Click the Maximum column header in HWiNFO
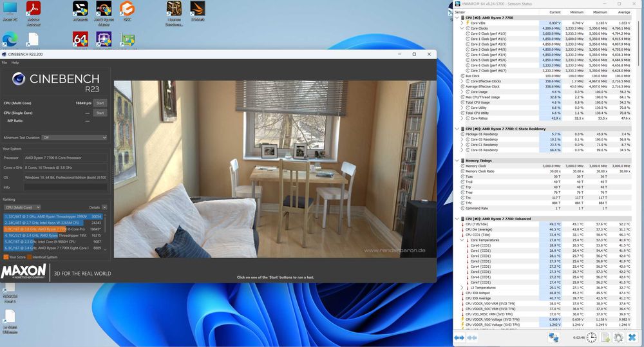The height and width of the screenshot is (347, 644). click(600, 12)
